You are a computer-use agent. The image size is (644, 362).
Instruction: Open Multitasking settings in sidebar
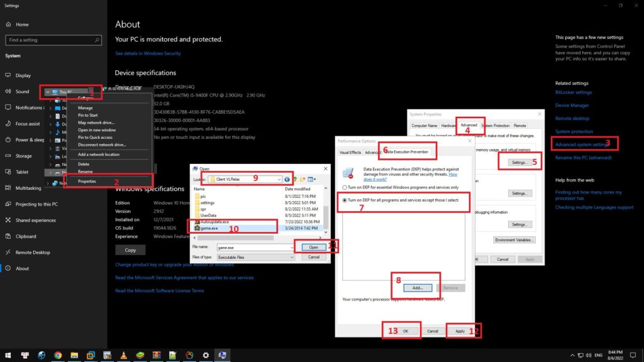28,188
